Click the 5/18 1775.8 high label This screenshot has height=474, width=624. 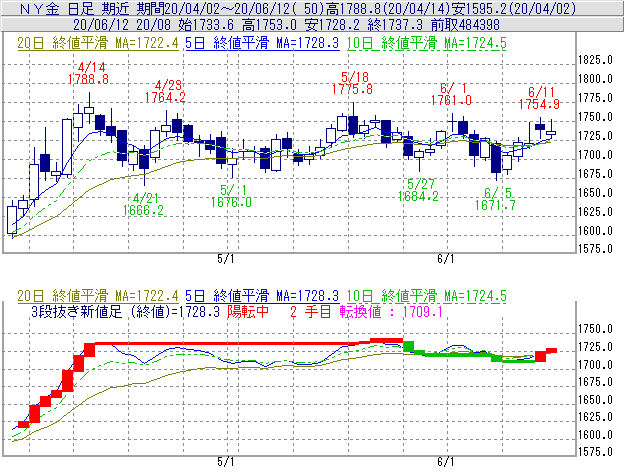click(x=352, y=83)
